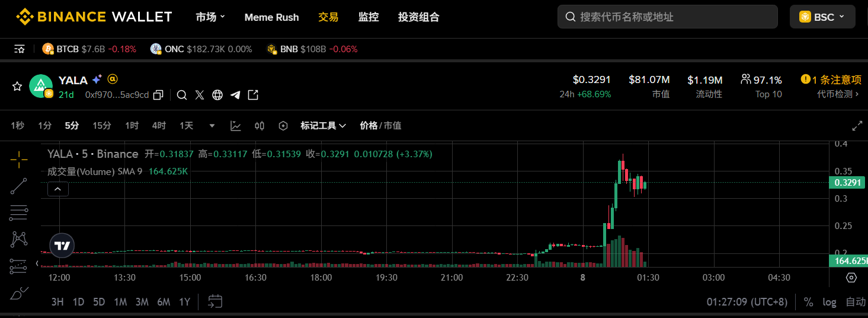Select BTCB in the ticker bar

tap(89, 49)
